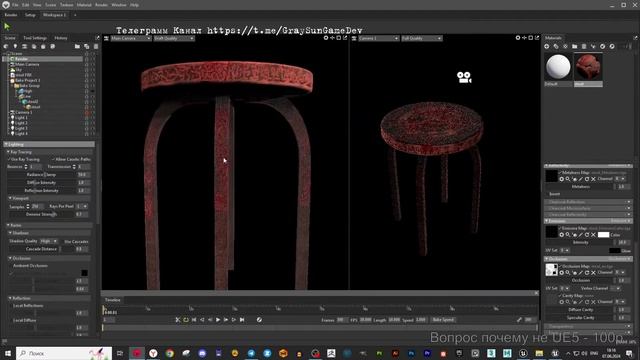
Task: Open the Main Camera dropdown in left viewport
Action: (131, 38)
